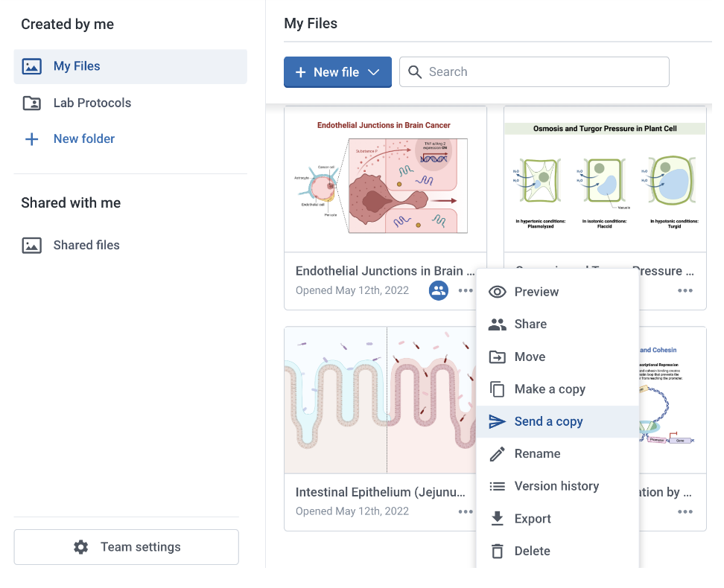Select Delete from the context menu
724x588 pixels.
557,551
